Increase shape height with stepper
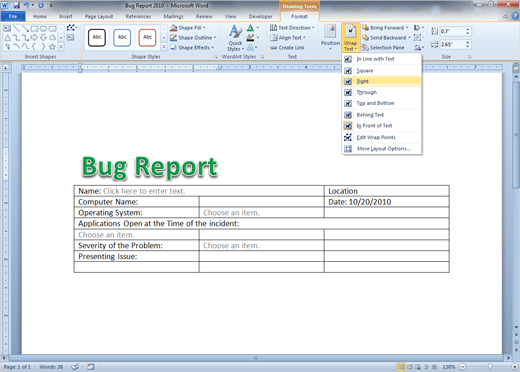Screen dimensions: 520x372 click(468, 29)
